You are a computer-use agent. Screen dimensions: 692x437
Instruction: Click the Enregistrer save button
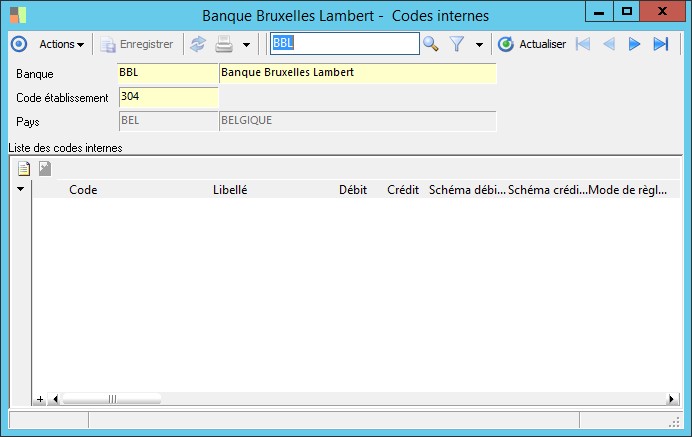point(137,44)
